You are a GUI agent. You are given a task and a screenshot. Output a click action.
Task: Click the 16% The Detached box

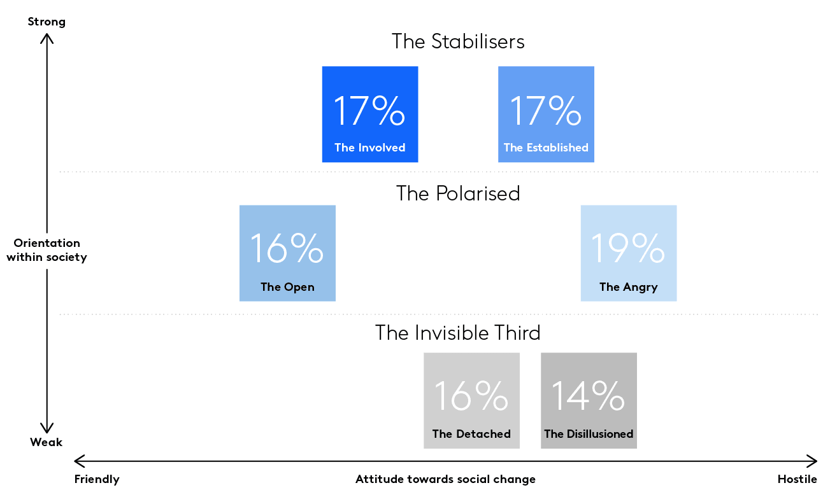471,400
